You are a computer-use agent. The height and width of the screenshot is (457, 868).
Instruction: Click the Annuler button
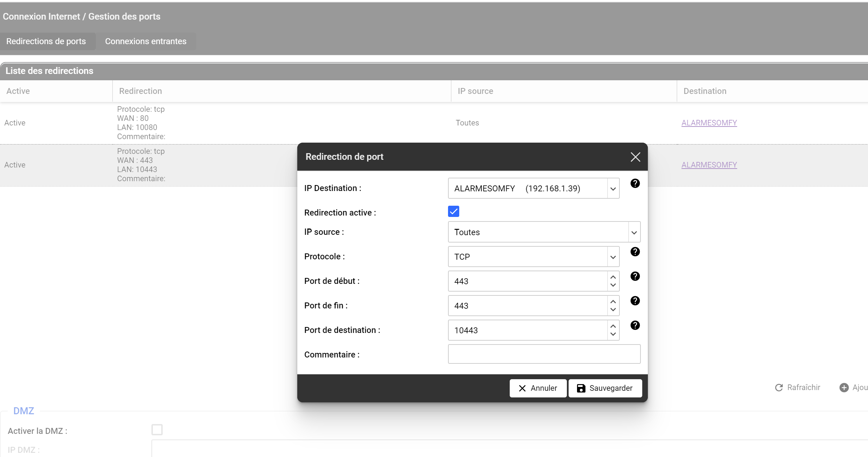click(538, 388)
